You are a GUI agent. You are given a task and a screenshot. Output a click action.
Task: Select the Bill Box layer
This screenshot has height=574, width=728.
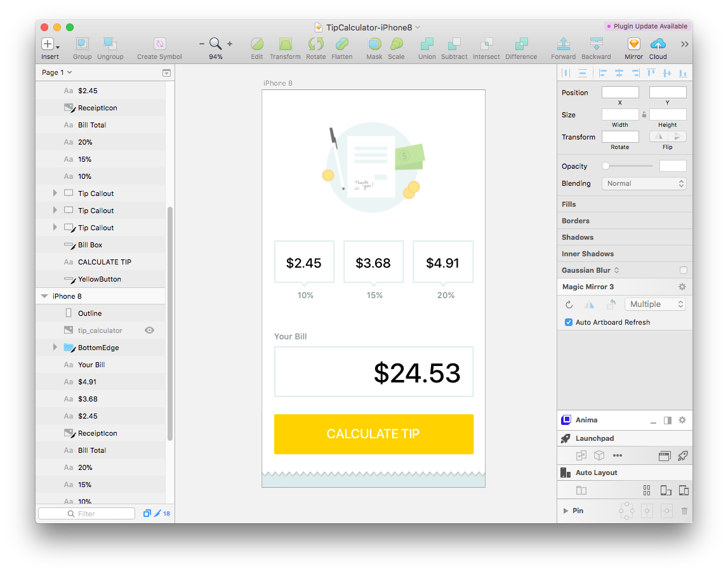(x=101, y=245)
